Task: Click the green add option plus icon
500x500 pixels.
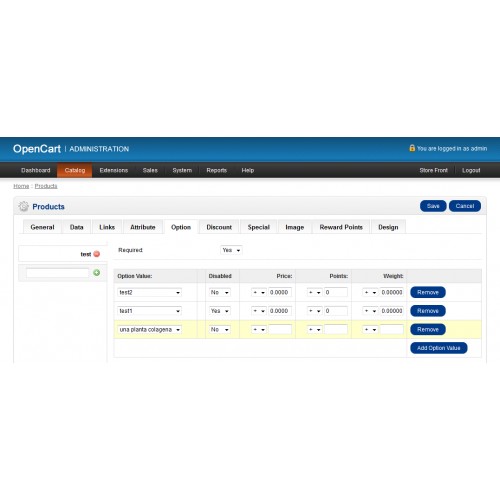Action: [x=97, y=273]
